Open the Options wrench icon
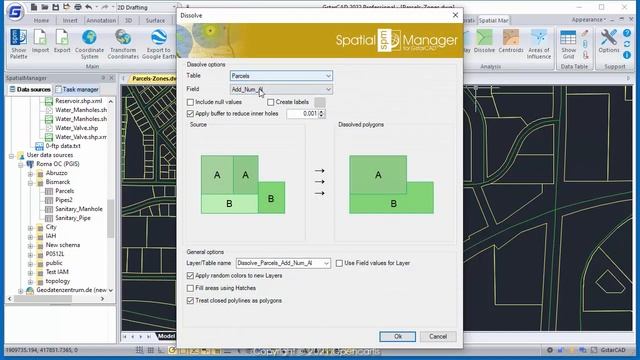Image resolution: width=640 pixels, height=360 pixels. pos(609,41)
